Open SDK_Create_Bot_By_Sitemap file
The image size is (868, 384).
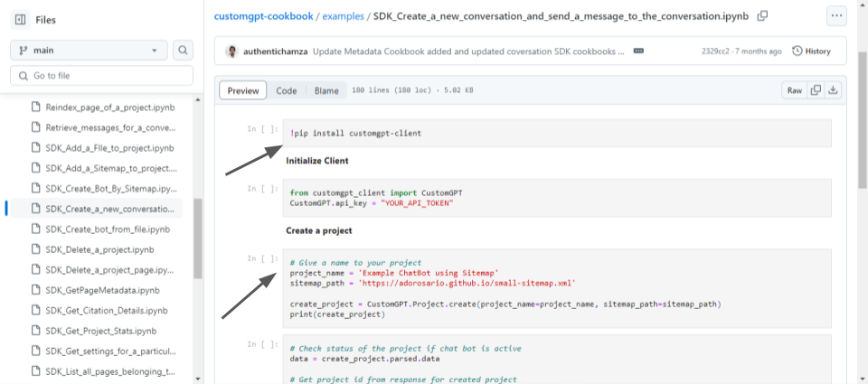[x=111, y=189]
